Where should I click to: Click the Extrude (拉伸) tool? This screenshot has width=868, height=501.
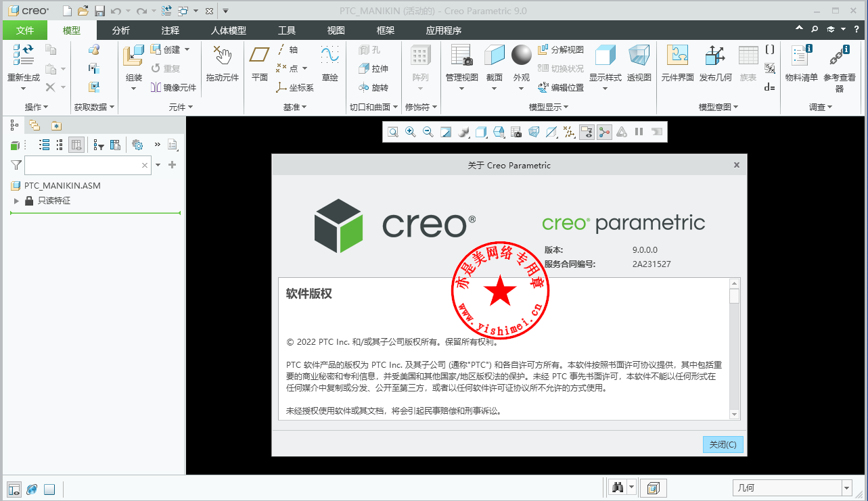tap(373, 68)
